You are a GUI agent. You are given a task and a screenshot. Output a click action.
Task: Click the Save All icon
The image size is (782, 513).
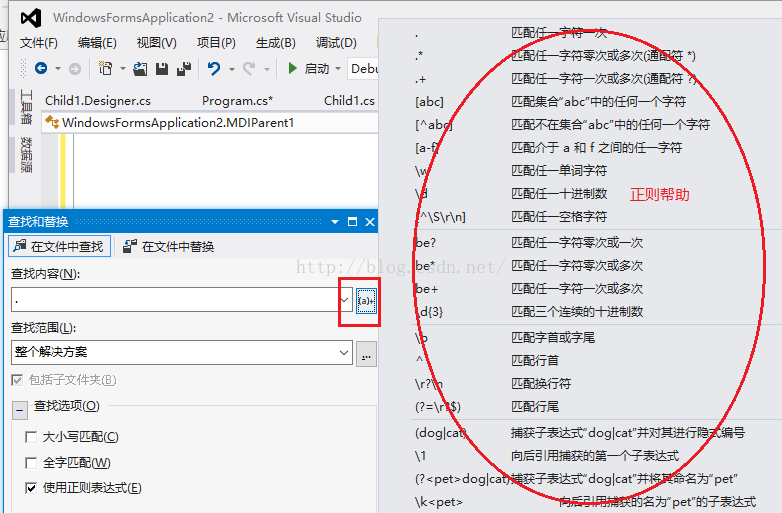coord(184,69)
